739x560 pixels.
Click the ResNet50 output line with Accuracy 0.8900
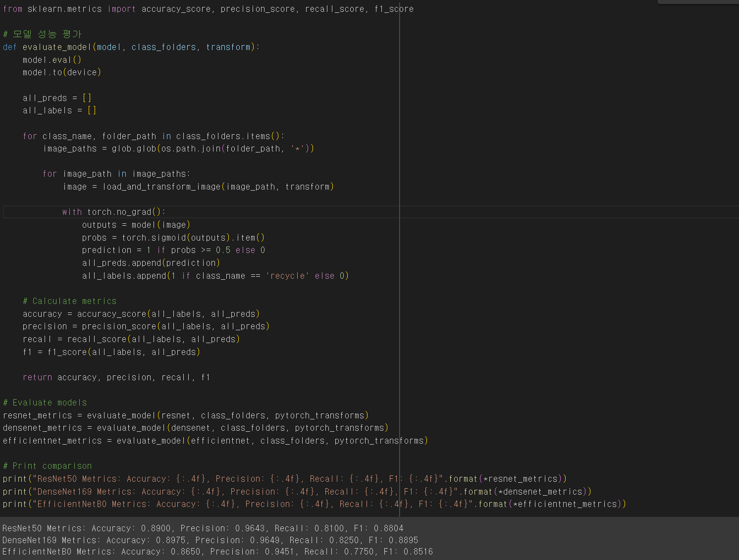click(x=203, y=528)
